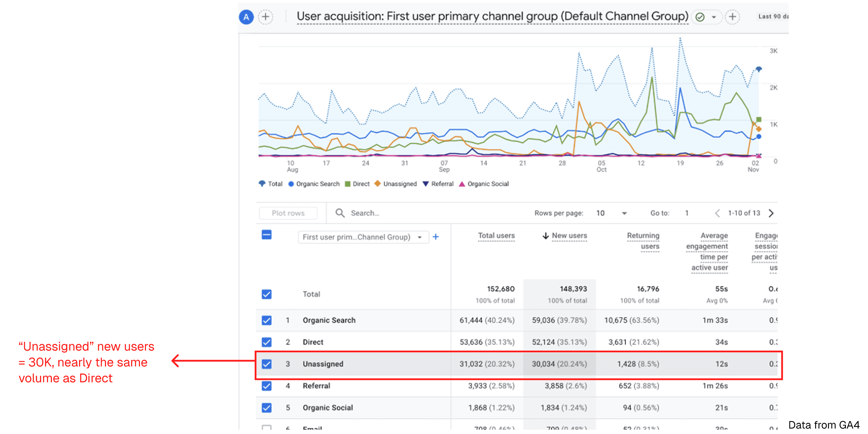Click the previous page left chevron
Viewport: 868px width, 434px height.
point(717,213)
